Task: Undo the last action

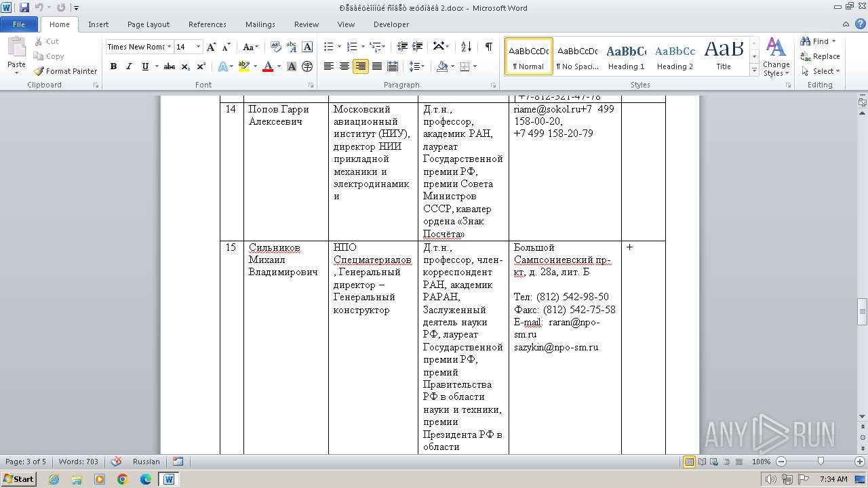Action: tap(39, 7)
